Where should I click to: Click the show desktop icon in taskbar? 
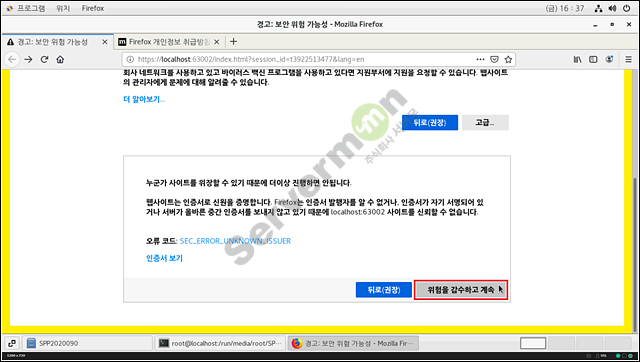(12, 343)
